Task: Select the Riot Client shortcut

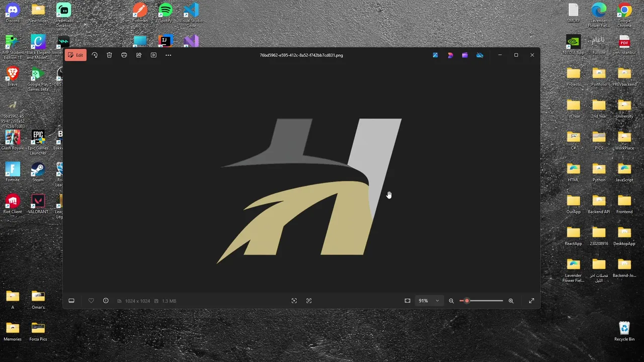Action: [x=13, y=204]
